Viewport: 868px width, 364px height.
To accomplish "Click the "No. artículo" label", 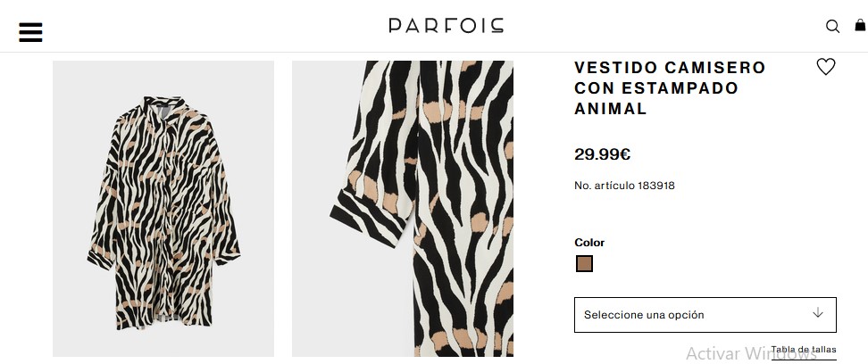I will click(x=604, y=186).
